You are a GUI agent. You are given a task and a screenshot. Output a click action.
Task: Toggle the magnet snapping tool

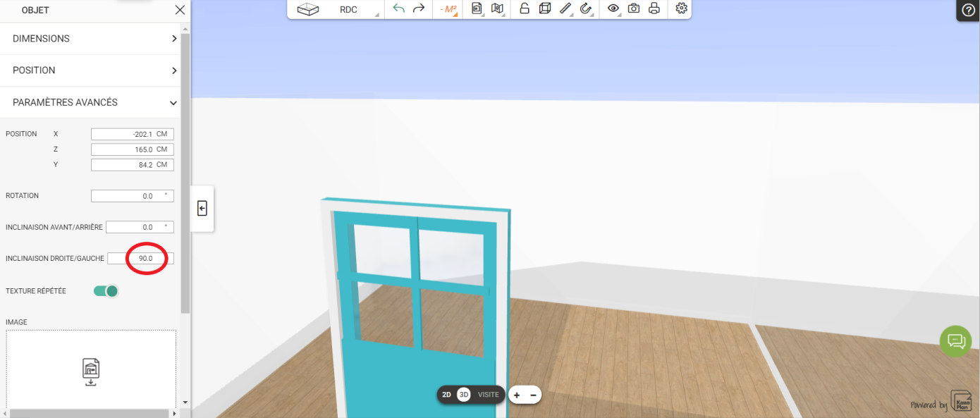click(x=585, y=8)
